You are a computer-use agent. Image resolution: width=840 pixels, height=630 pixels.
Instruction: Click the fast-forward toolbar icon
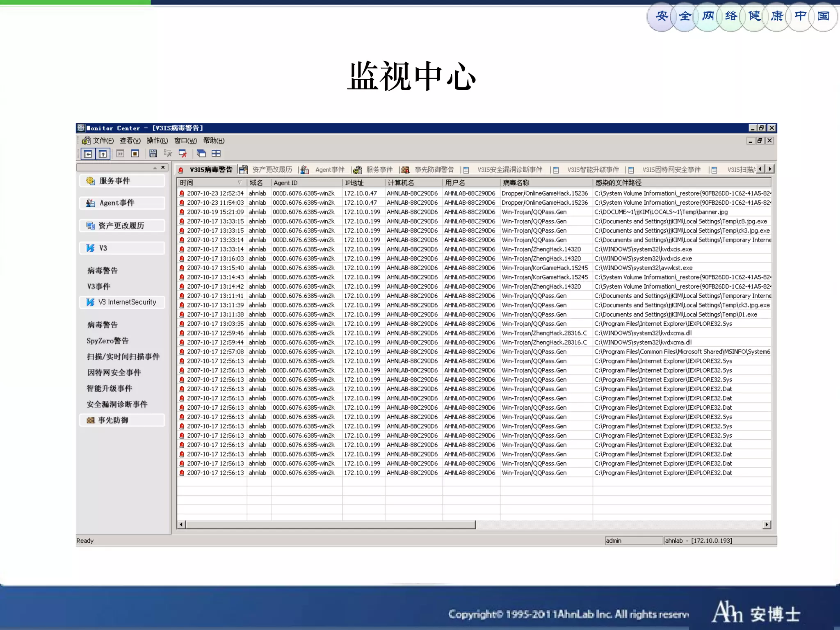pos(120,153)
